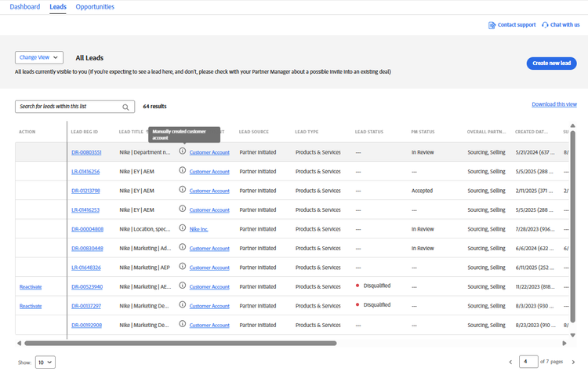Viewport: 588px width, 375px height.
Task: Click the Contact support envelope icon
Action: click(492, 25)
